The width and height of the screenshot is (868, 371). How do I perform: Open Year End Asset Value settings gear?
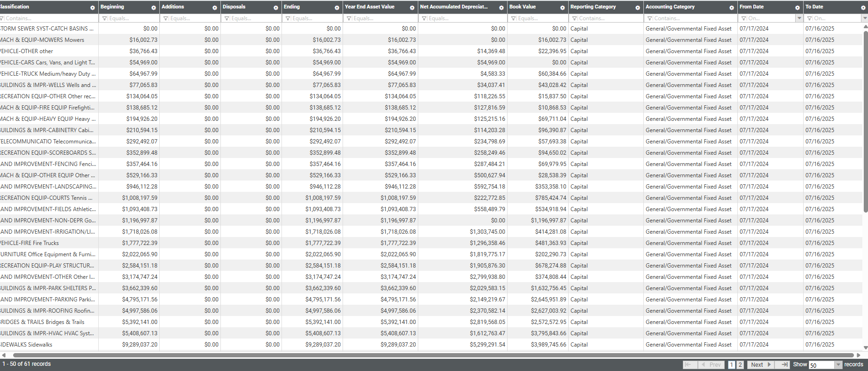[412, 8]
